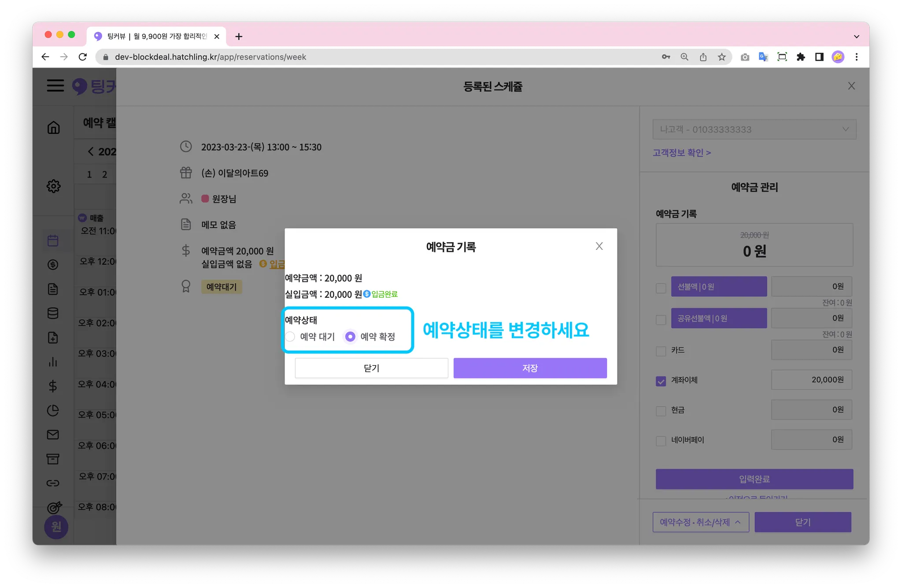Open the 고객정보 확인 link
The width and height of the screenshot is (902, 588).
pyautogui.click(x=681, y=153)
